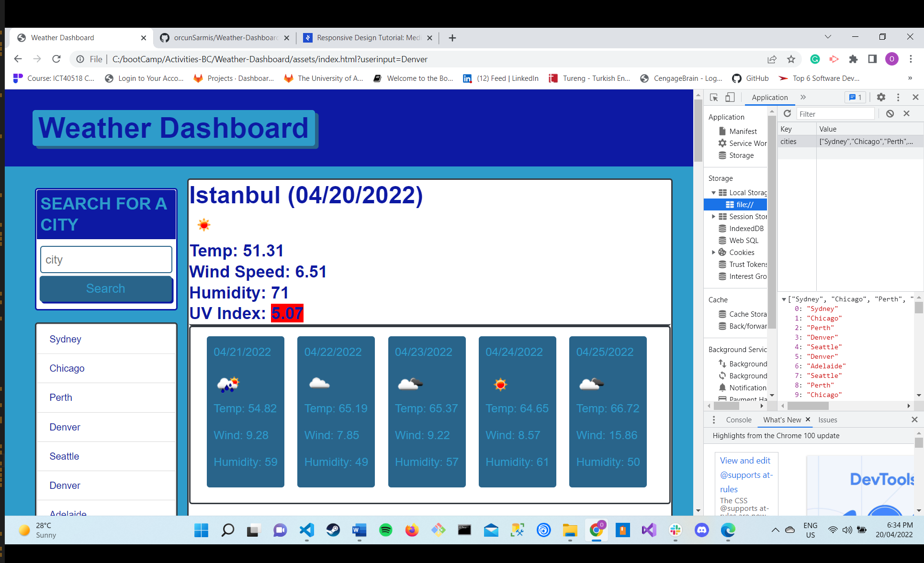Screen dimensions: 924x563
Task: Close the What's New DevTools tab
Action: [x=807, y=419]
